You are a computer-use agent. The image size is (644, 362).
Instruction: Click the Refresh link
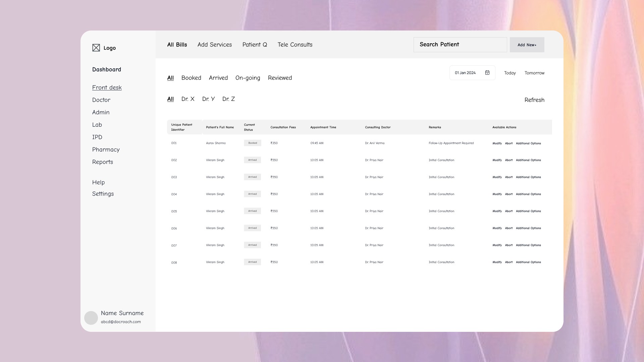pos(534,100)
